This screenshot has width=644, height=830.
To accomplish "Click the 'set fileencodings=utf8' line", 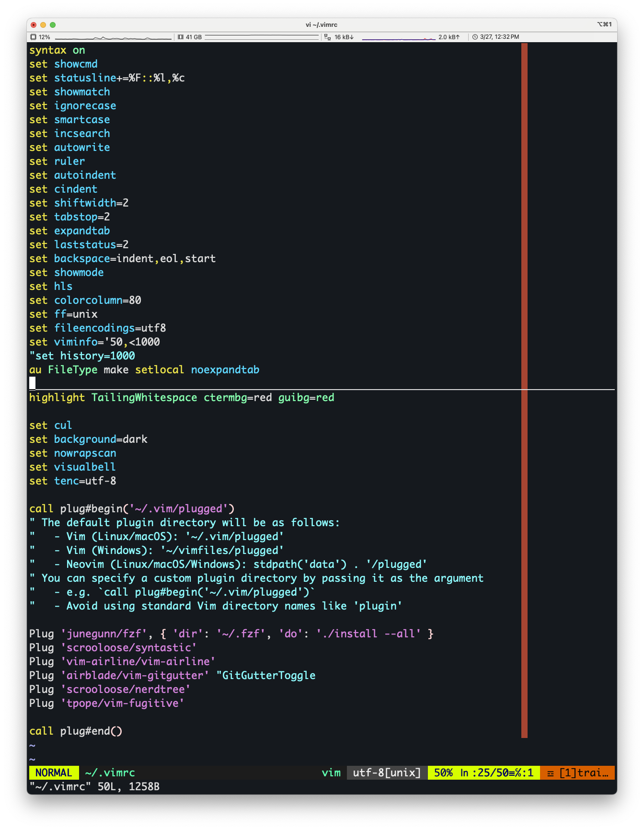I will click(x=98, y=328).
